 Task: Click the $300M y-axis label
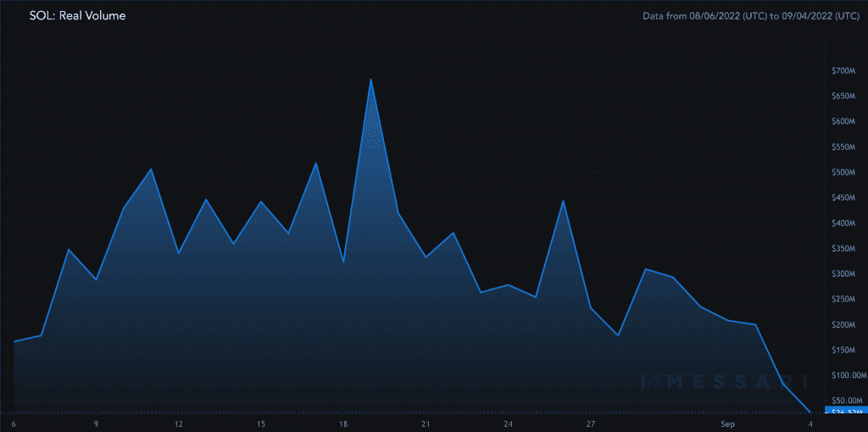(844, 274)
